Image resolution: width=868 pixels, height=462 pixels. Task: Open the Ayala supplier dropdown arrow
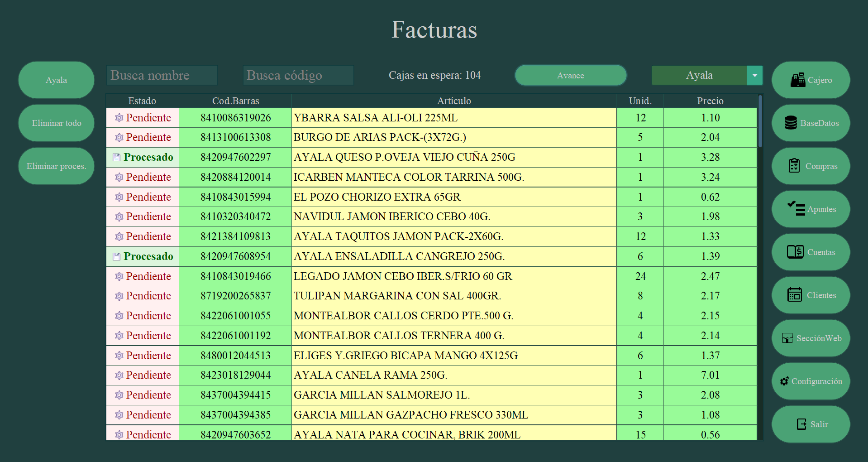[754, 75]
